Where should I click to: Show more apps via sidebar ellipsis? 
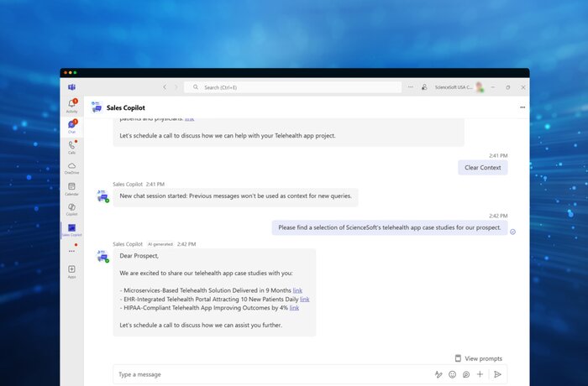pyautogui.click(x=71, y=251)
